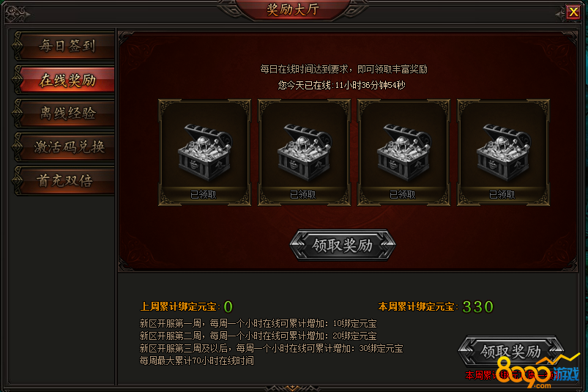Screen dimensions: 588x392
Task: Click the first treasure chest icon
Action: (x=205, y=152)
